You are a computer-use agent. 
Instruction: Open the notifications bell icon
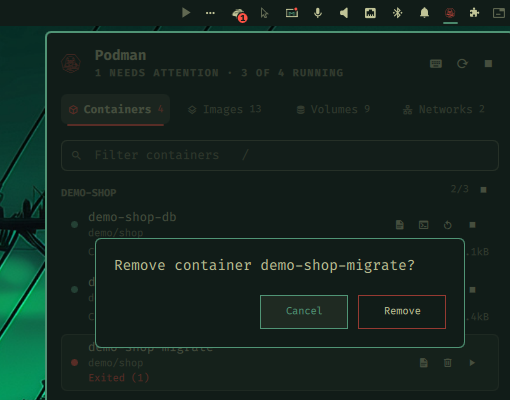[x=424, y=13]
